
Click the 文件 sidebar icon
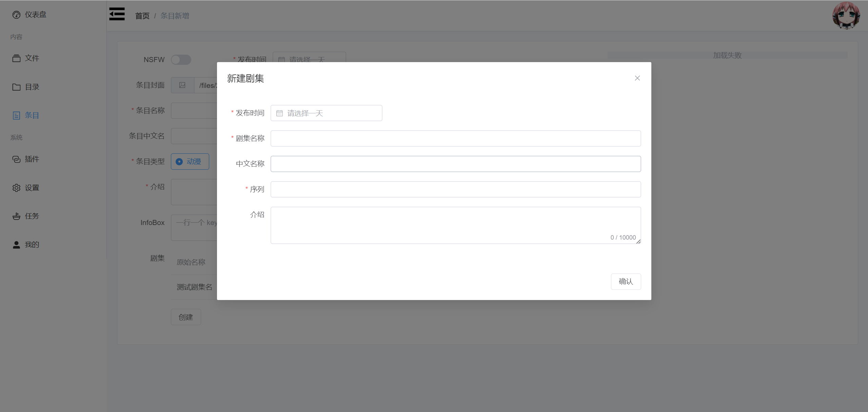[x=16, y=58]
